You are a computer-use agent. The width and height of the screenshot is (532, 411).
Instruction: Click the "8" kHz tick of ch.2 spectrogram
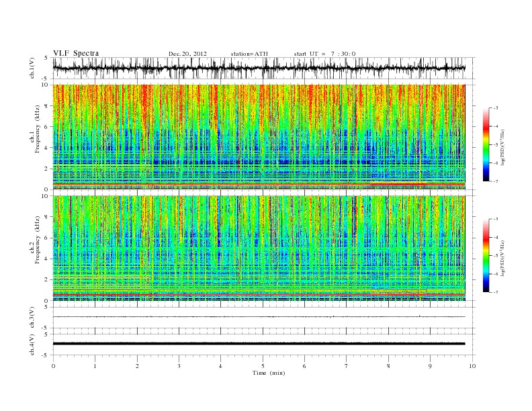(x=46, y=217)
